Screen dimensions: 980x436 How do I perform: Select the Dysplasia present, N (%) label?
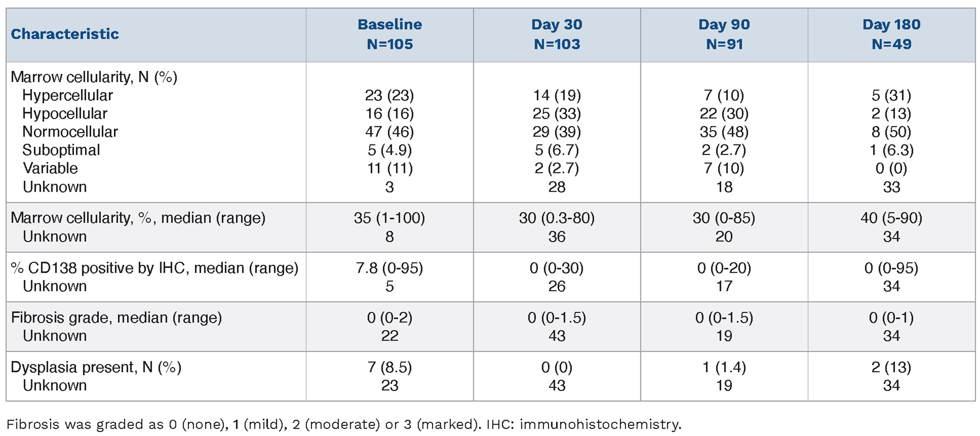pyautogui.click(x=96, y=367)
